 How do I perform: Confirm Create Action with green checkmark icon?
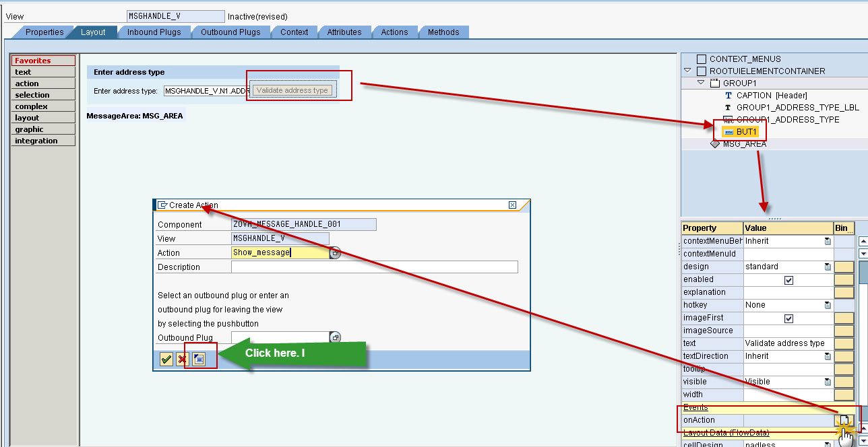coord(166,359)
